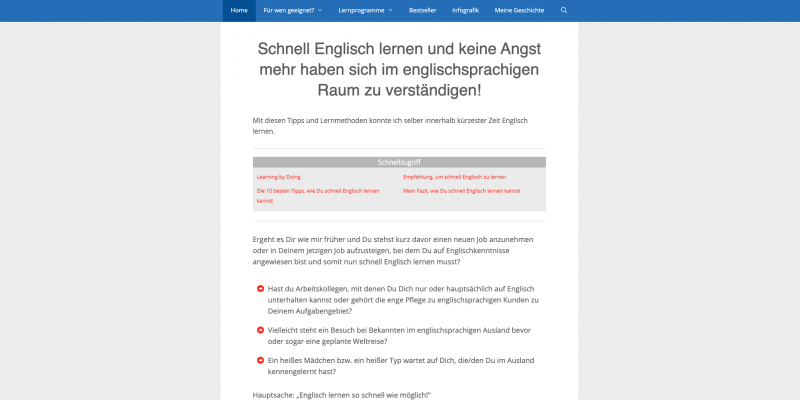Click the 'Schnellzugriff' gray header bar
800x400 pixels.
pos(399,162)
